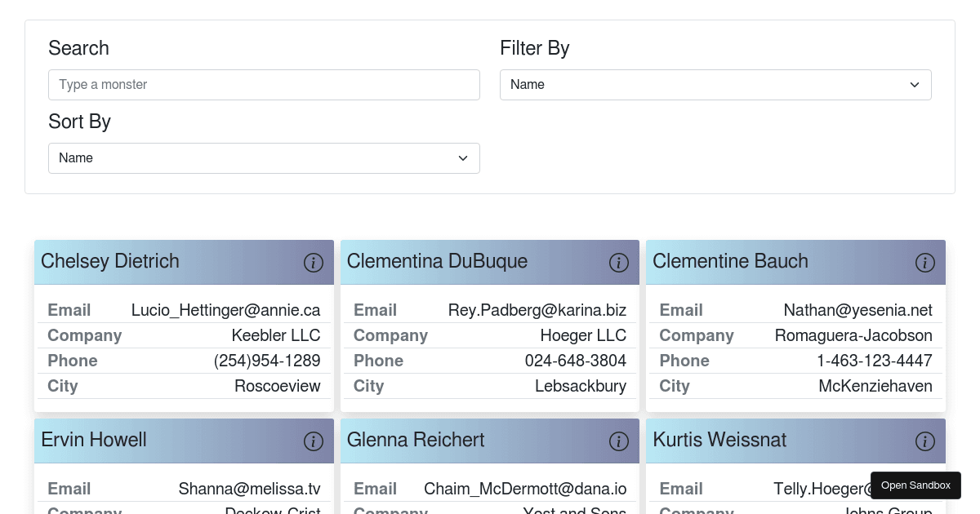Click phone number (254)954-1289
Screen dimensions: 980x514
pyautogui.click(x=267, y=361)
